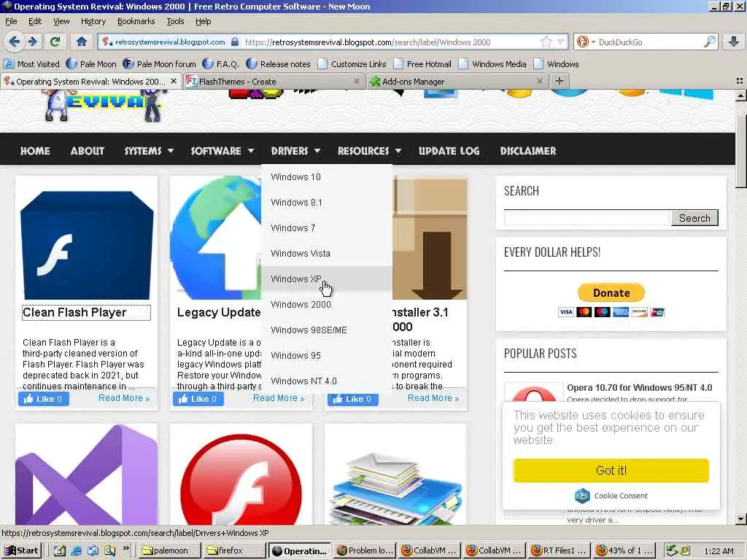Click the padlock site identity icon
The height and width of the screenshot is (560, 747).
[x=235, y=42]
